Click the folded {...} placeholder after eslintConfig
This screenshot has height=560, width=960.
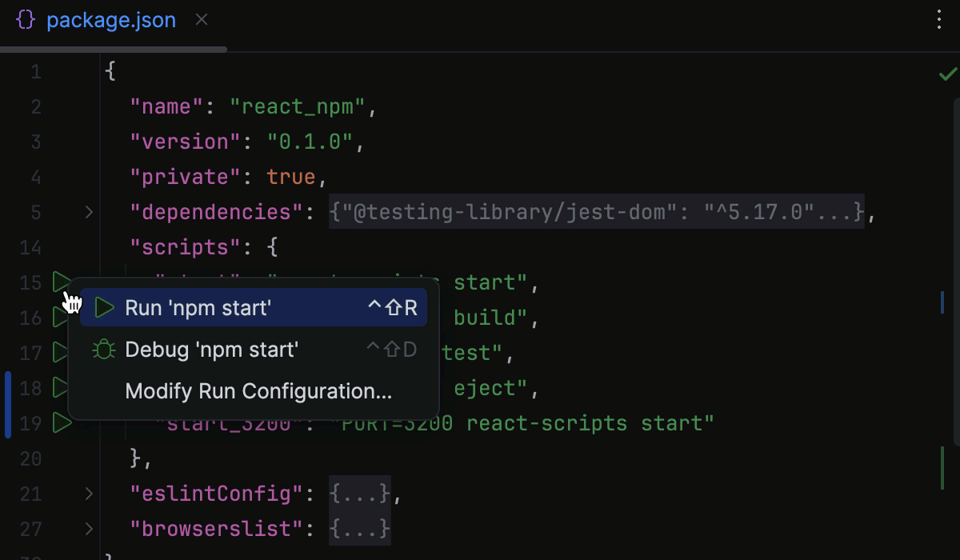358,494
